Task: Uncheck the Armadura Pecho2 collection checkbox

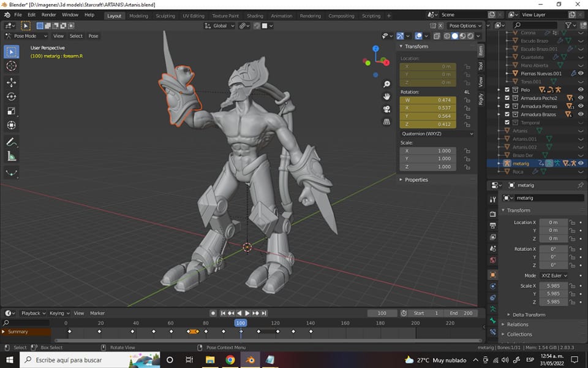Action: pyautogui.click(x=507, y=98)
